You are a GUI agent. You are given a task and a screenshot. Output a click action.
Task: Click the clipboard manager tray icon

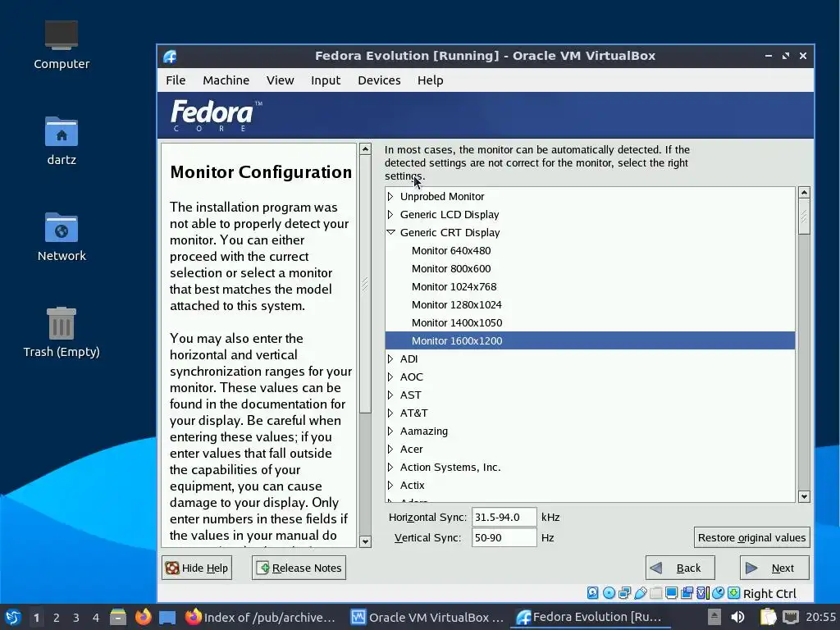coord(768,617)
